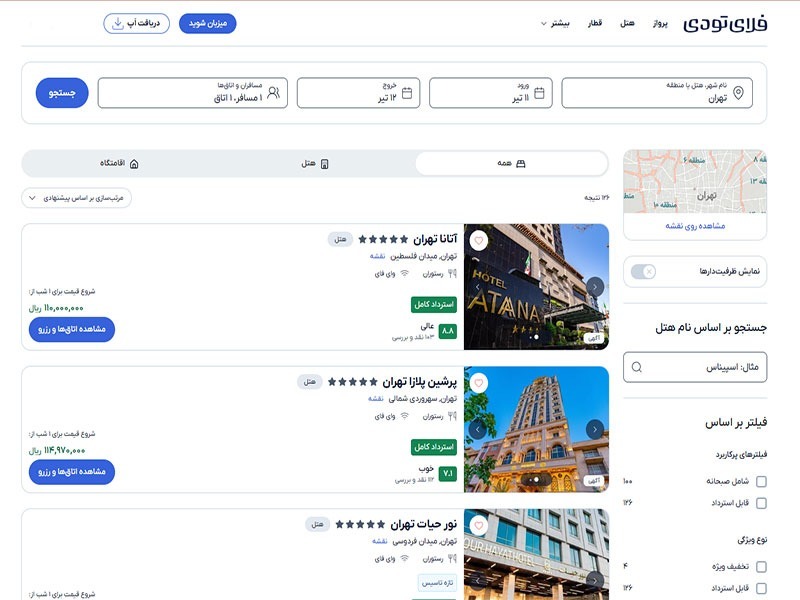Click the wifi icon on نور حیات تهران card
800x600 pixels.
pyautogui.click(x=405, y=558)
